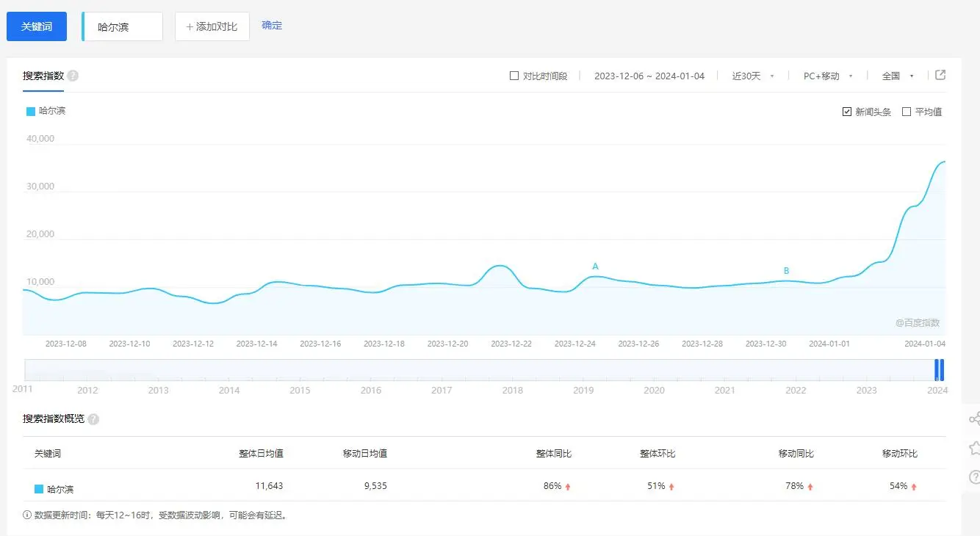The width and height of the screenshot is (980, 536).
Task: Click the question mark icon on sidebar
Action: (974, 477)
